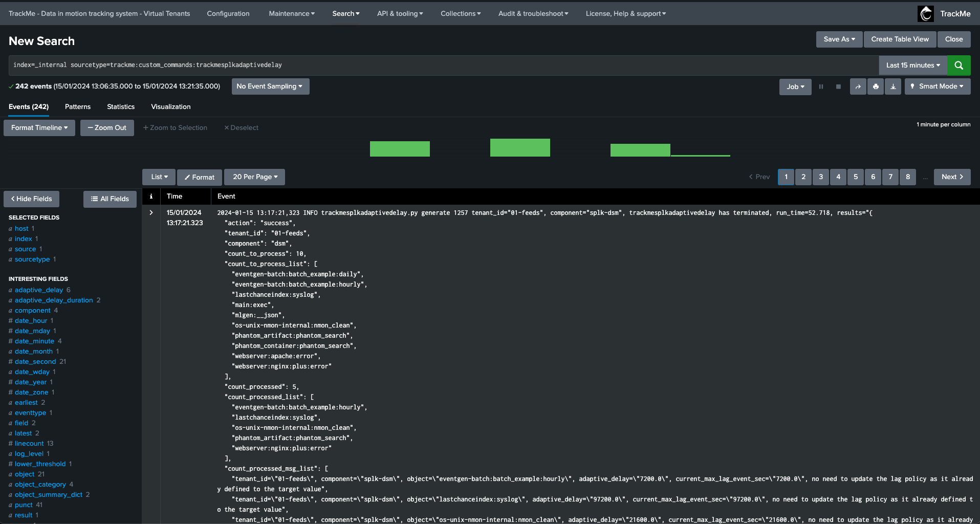Click the TrackMe logo icon
The width and height of the screenshot is (980, 524).
(x=926, y=14)
